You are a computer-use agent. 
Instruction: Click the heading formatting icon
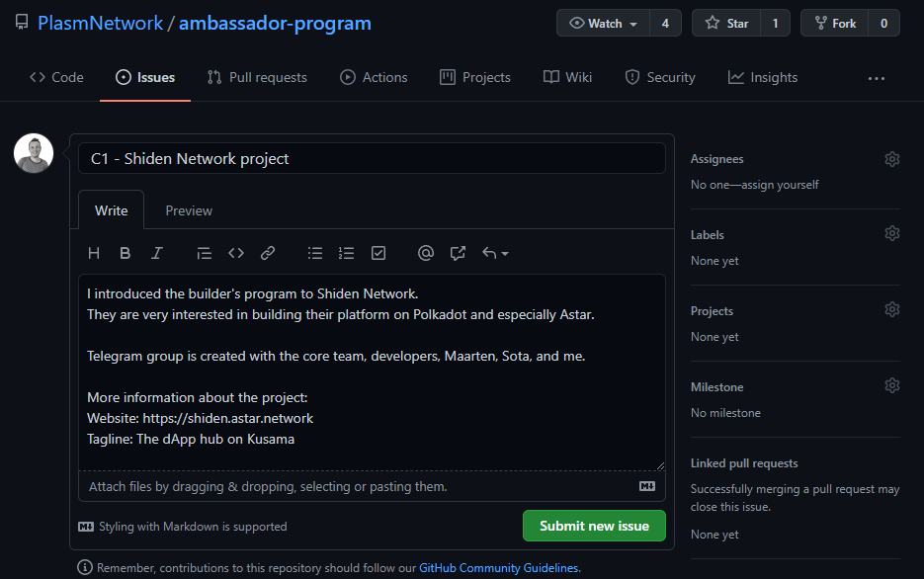94,253
